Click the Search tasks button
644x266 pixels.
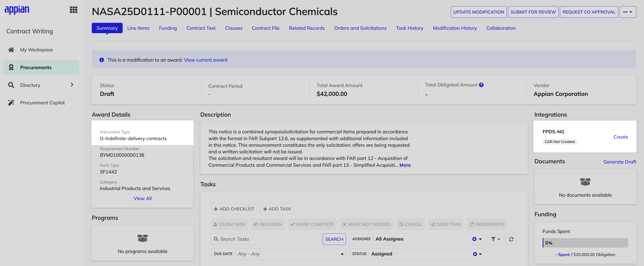point(334,239)
